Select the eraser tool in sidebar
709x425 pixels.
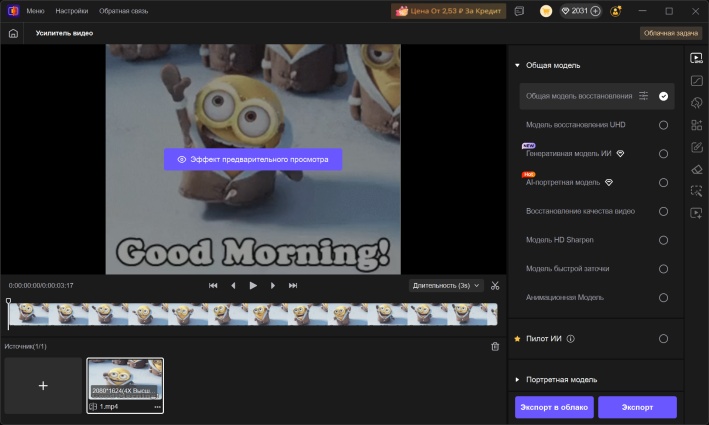[696, 170]
